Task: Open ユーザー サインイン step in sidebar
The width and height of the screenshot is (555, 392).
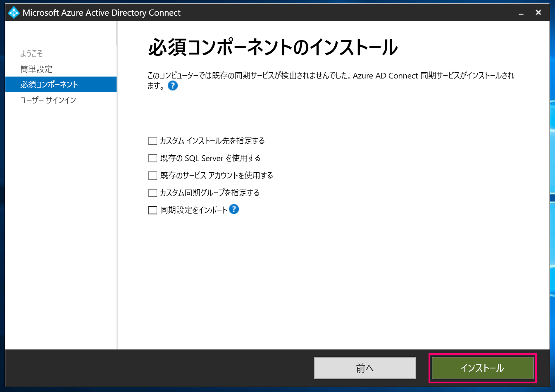Action: click(48, 100)
